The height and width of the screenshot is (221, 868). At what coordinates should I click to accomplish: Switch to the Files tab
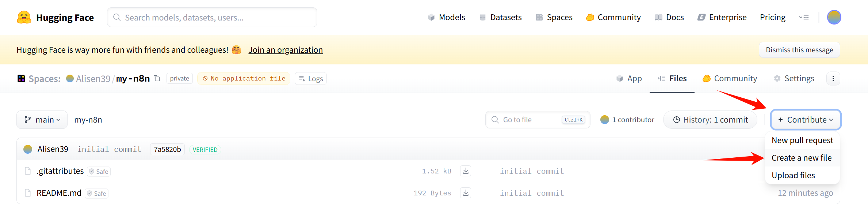(x=672, y=78)
